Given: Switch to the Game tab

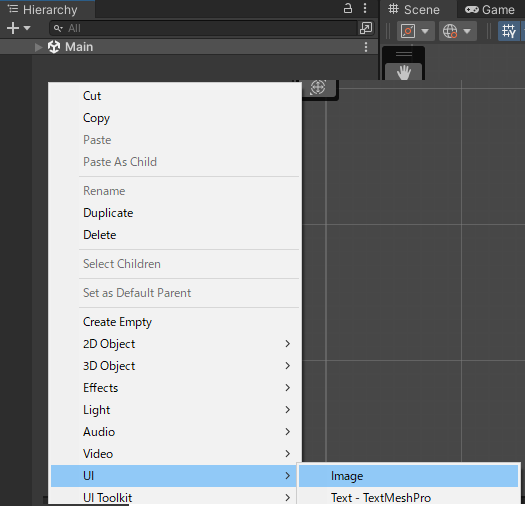Looking at the screenshot, I should click(490, 10).
